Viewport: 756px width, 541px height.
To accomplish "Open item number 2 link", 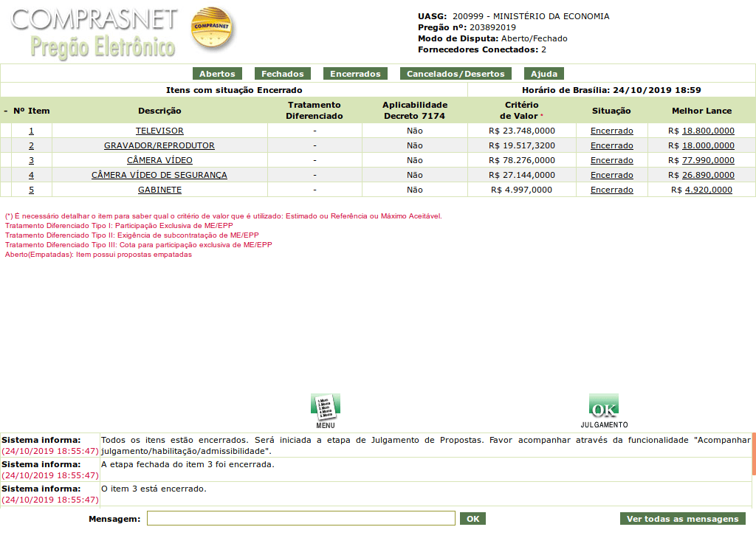I will click(31, 145).
